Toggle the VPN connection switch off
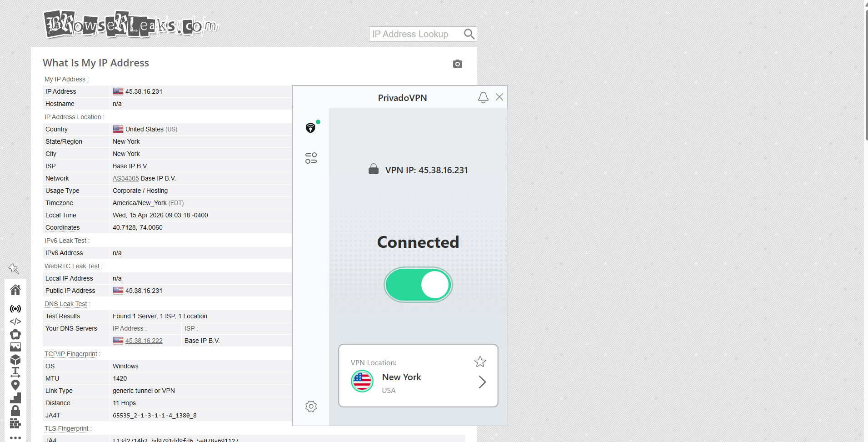This screenshot has width=868, height=442. 418,285
